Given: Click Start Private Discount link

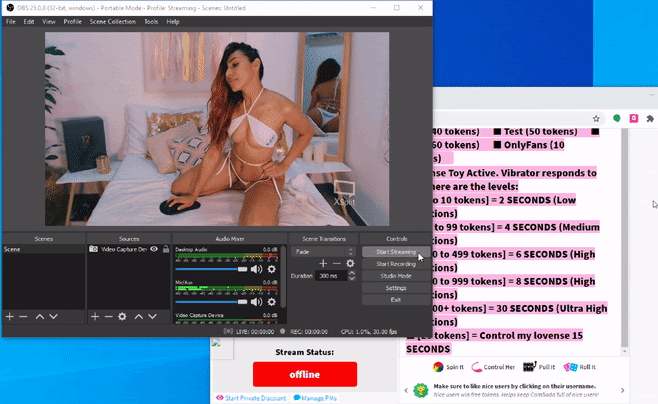Looking at the screenshot, I should 251,398.
